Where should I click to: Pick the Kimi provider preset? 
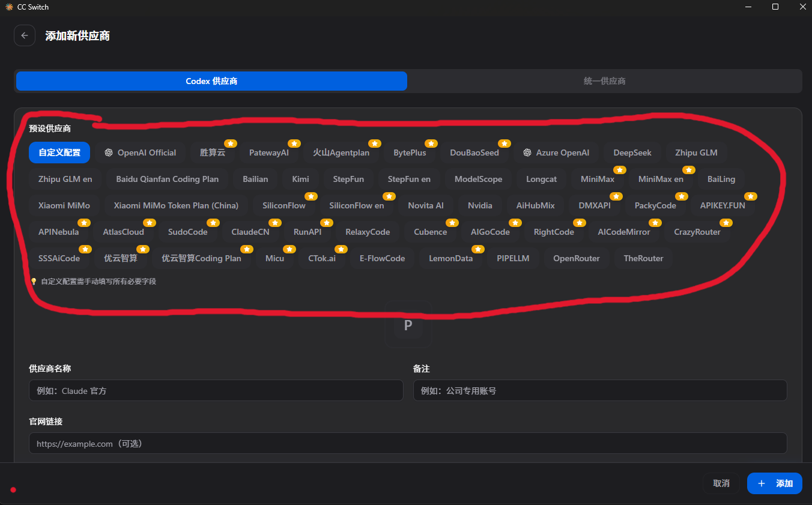pyautogui.click(x=300, y=179)
